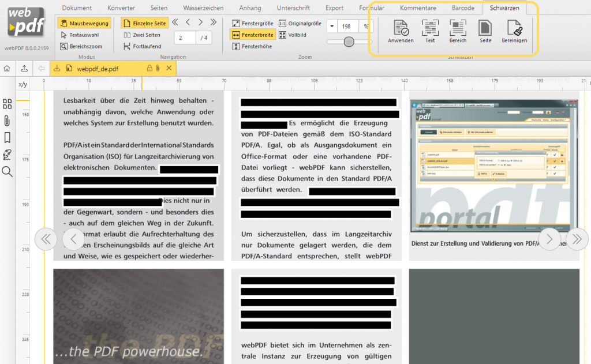This screenshot has height=364, width=591.
Task: Click the Anwenden redaction icon
Action: [400, 31]
